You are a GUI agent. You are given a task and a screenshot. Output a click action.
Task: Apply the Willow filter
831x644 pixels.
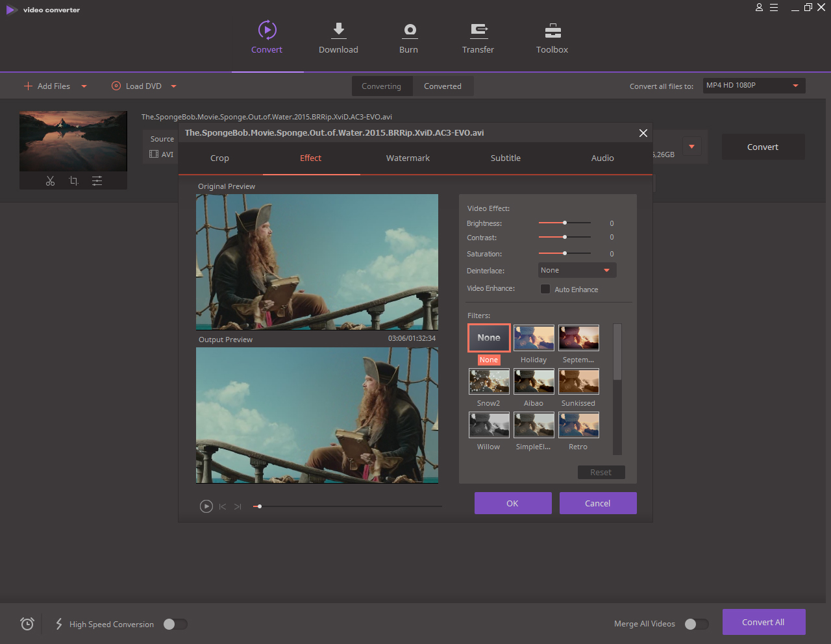point(490,425)
